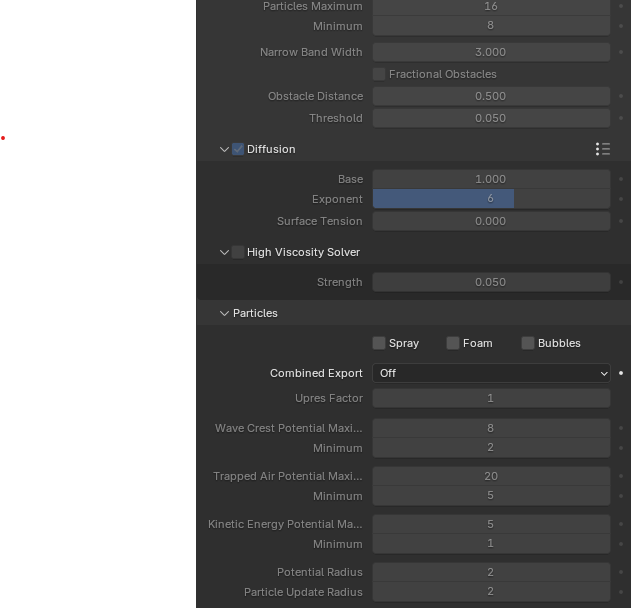The height and width of the screenshot is (608, 631).
Task: Click animate dot beside Narrow Band Width
Action: (621, 52)
